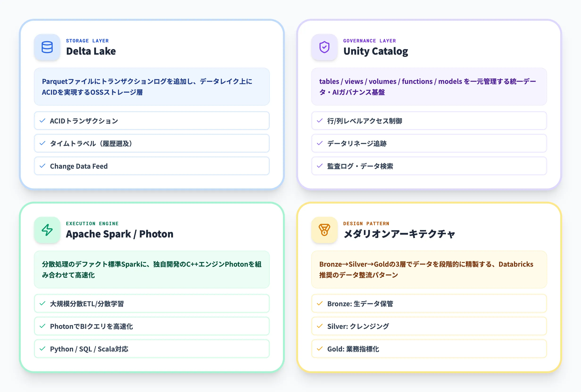Select the shield icon beside Unity Catalog
This screenshot has width=581, height=392.
(x=324, y=48)
